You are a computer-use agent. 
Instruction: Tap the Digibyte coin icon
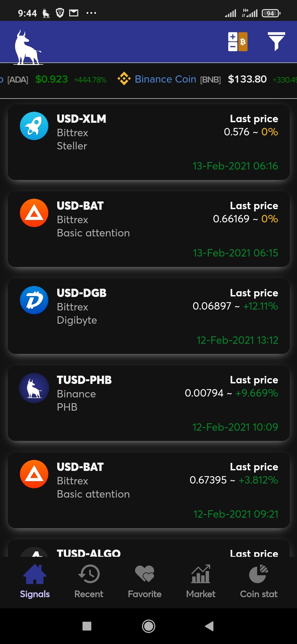pyautogui.click(x=34, y=300)
